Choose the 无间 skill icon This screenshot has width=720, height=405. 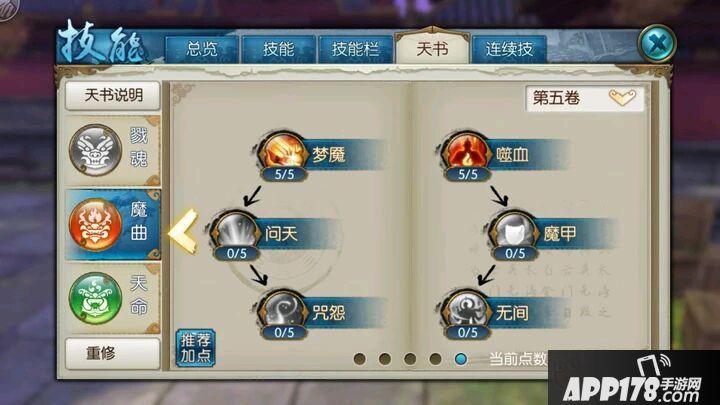click(x=467, y=312)
